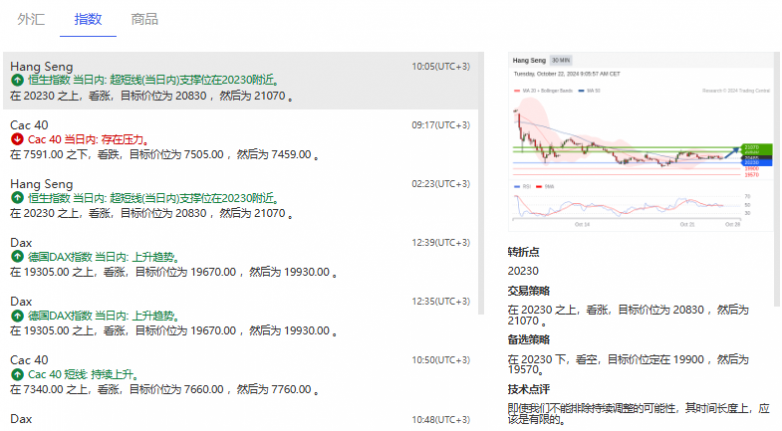Click green up arrow on 10:05 Hang Seng entry
The height and width of the screenshot is (431, 782).
pos(17,81)
